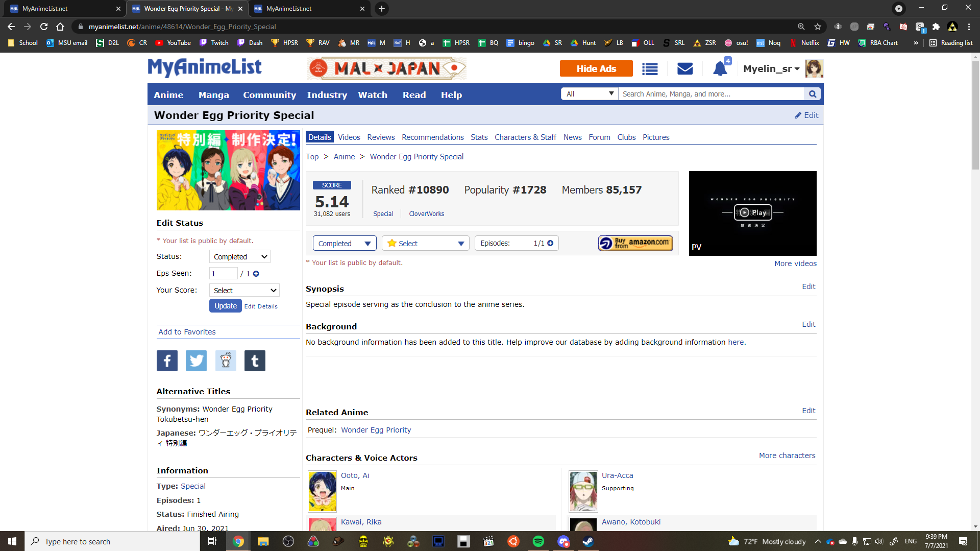Share page on Twitter
This screenshot has width=980, height=551.
(196, 361)
